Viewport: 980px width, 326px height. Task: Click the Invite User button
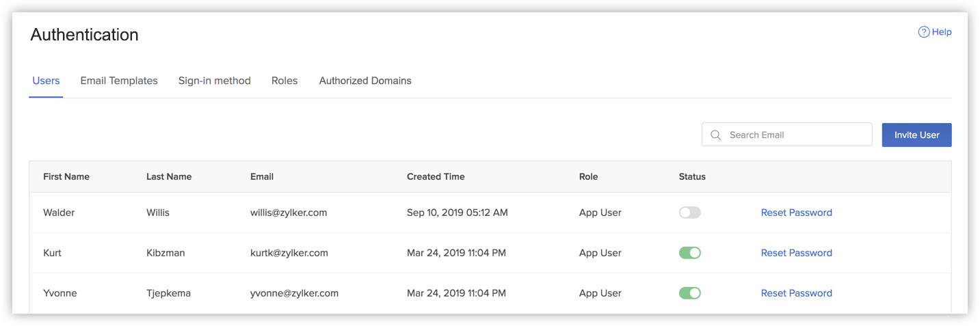[x=916, y=135]
